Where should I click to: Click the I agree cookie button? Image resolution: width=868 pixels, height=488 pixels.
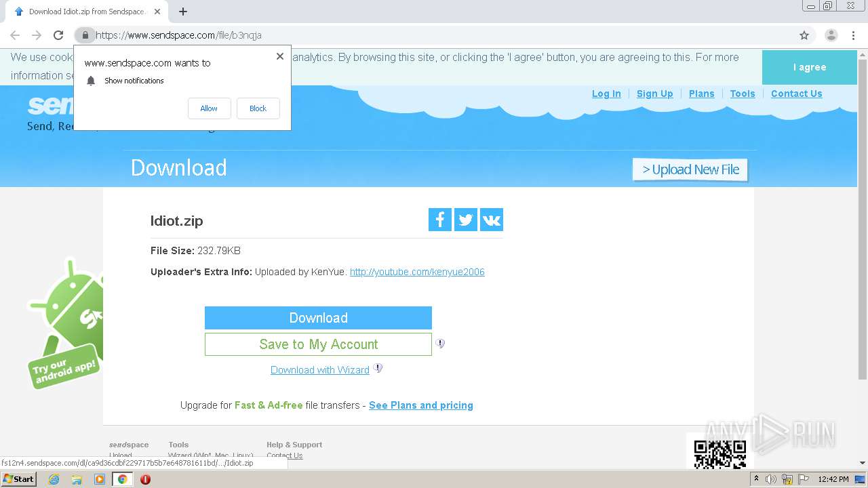tap(810, 67)
